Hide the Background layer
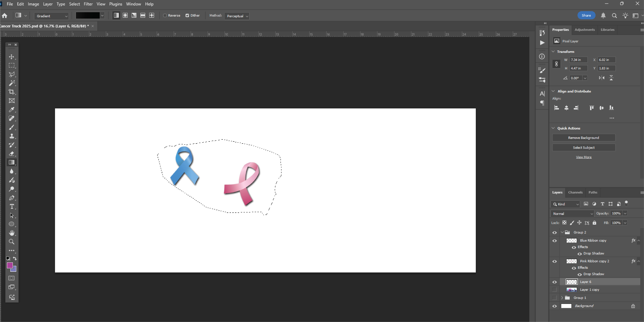644x322 pixels. (x=554, y=306)
